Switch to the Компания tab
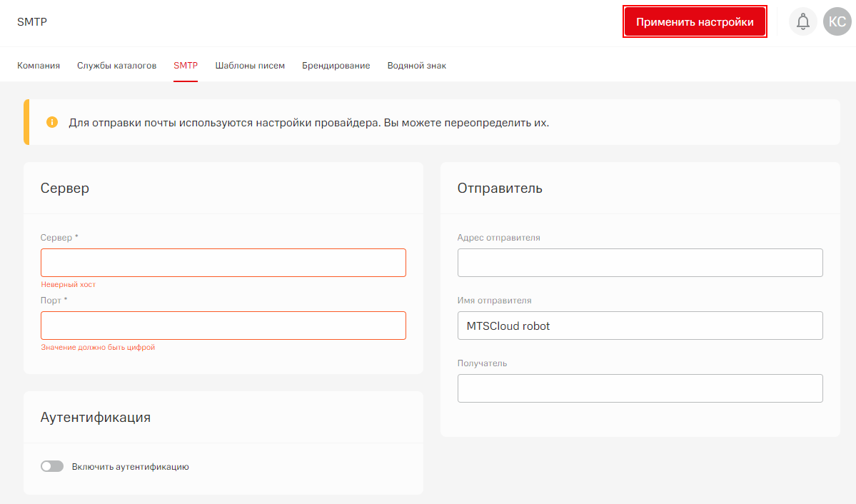The width and height of the screenshot is (856, 504). pyautogui.click(x=39, y=66)
